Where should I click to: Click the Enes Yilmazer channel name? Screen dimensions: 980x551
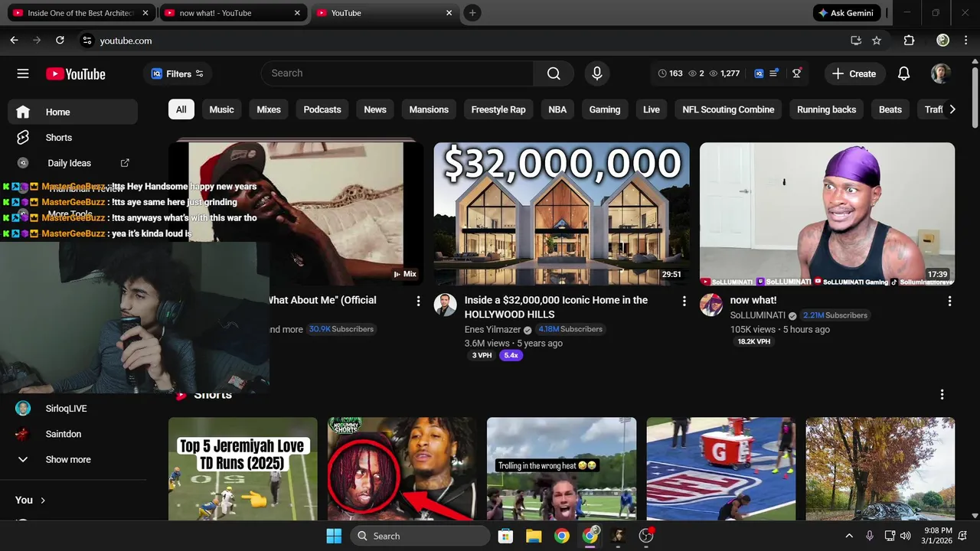click(x=492, y=329)
